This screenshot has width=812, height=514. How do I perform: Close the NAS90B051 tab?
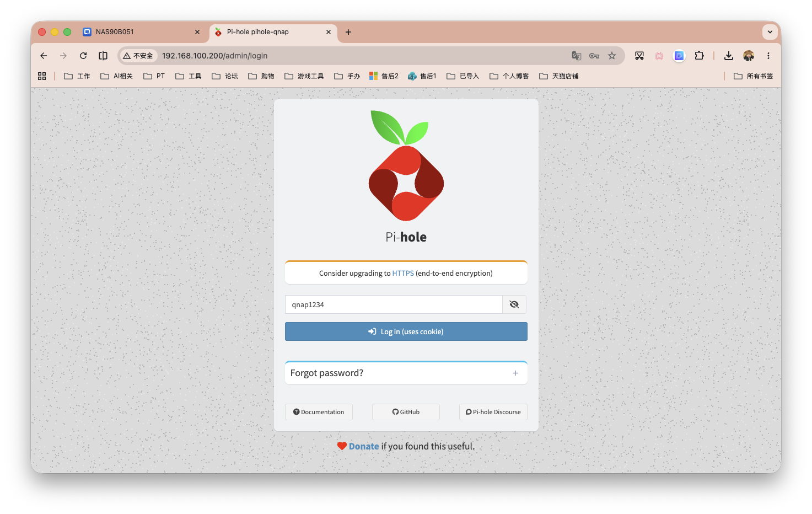point(197,32)
